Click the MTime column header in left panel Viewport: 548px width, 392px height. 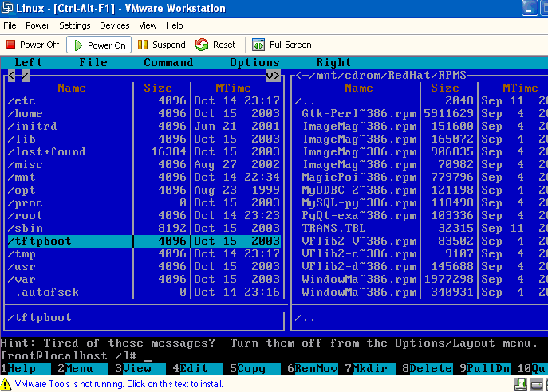click(x=232, y=88)
